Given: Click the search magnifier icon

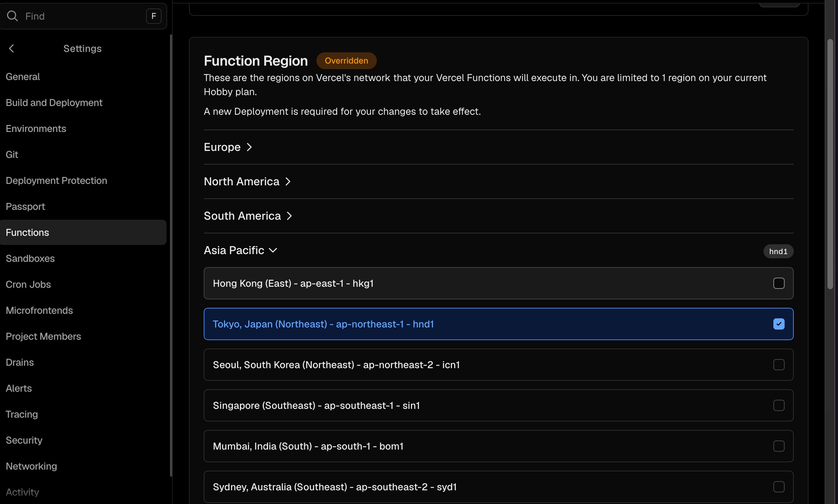Looking at the screenshot, I should pyautogui.click(x=12, y=16).
